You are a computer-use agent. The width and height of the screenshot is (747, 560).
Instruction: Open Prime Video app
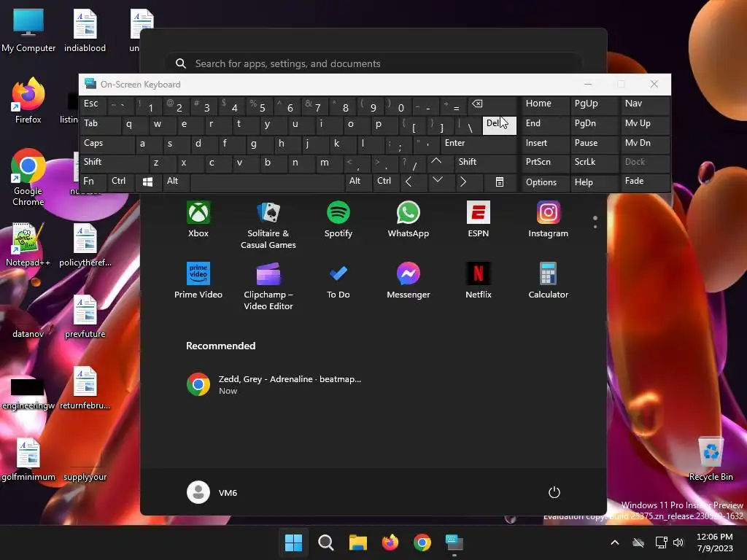tap(198, 281)
